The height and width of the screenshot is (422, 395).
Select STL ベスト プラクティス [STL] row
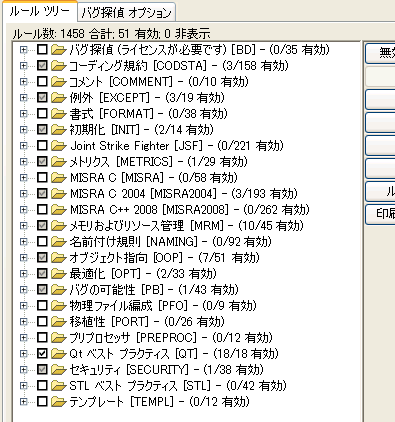[178, 385]
